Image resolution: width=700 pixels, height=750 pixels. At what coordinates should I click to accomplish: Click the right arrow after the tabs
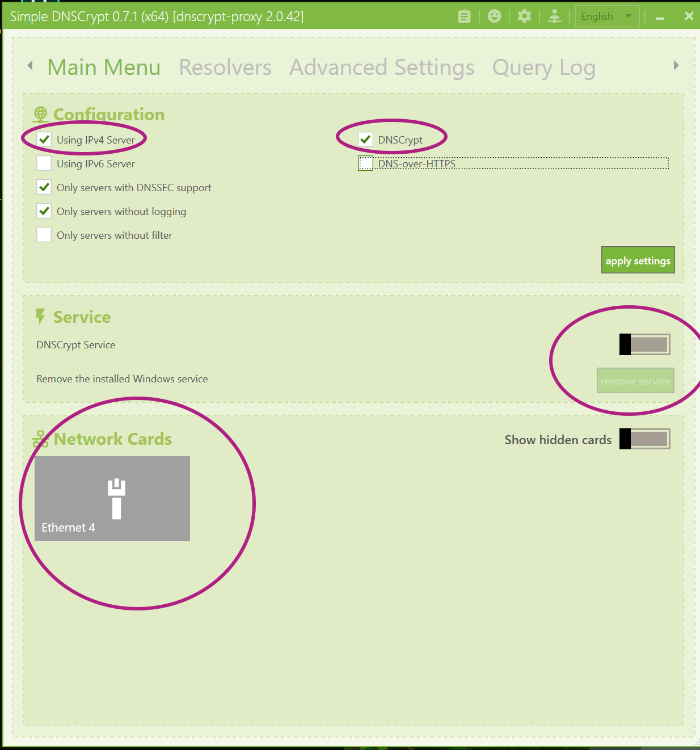676,66
